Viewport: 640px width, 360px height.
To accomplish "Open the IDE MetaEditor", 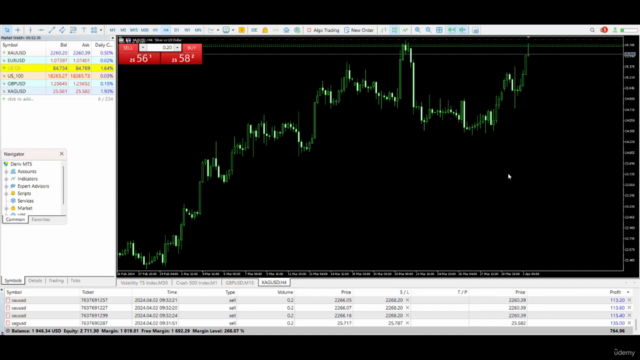I will pos(254,30).
